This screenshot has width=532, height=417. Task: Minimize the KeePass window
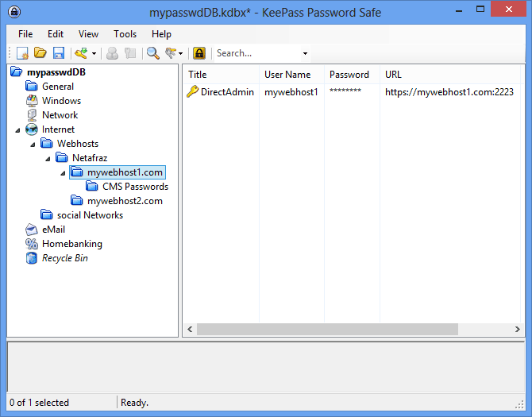459,10
